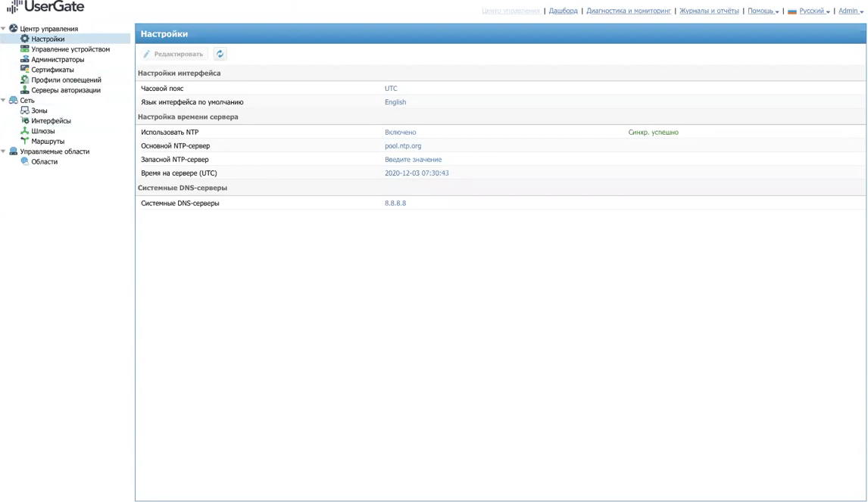Image resolution: width=868 pixels, height=502 pixels.
Task: Go to Центр управления in top navigation
Action: [x=510, y=11]
